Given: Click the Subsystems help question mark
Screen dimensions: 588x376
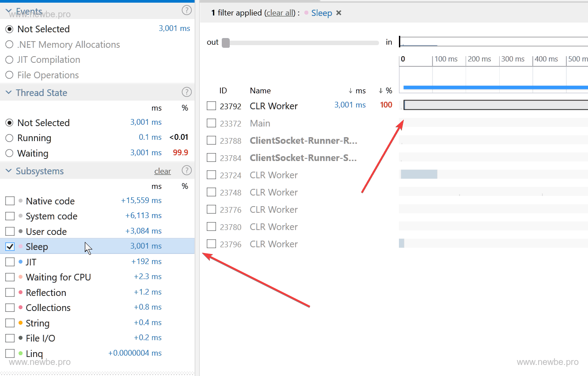Looking at the screenshot, I should point(187,171).
